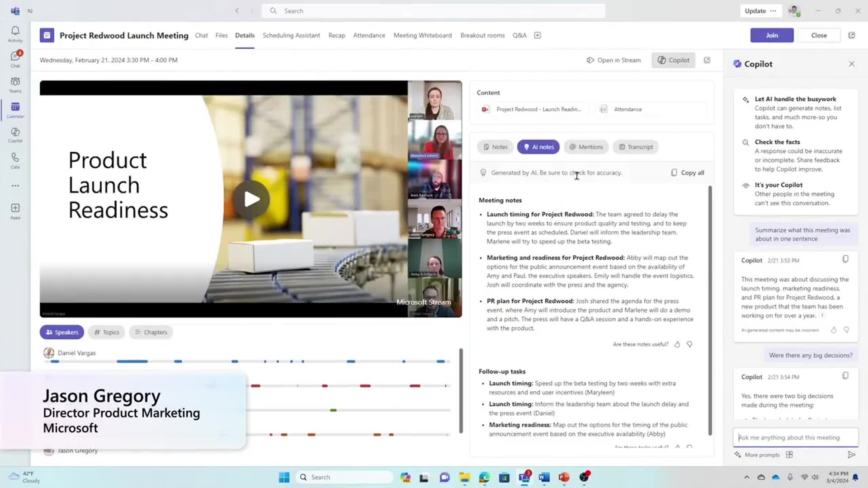868x488 pixels.
Task: Open the weather widget showing Cloudy
Action: click(x=24, y=477)
